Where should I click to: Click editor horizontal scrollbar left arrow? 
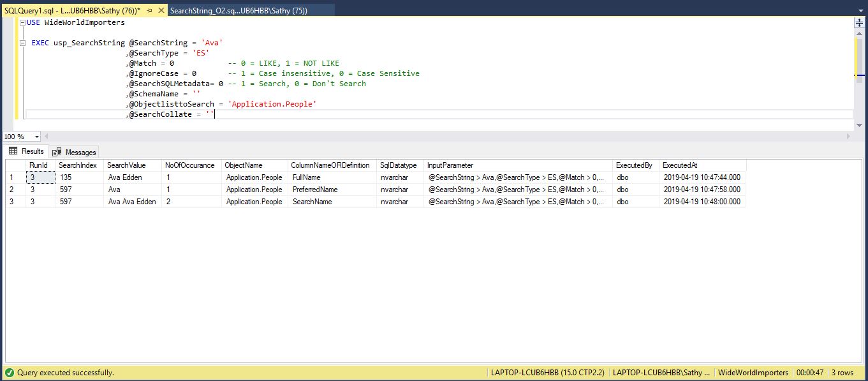click(47, 137)
